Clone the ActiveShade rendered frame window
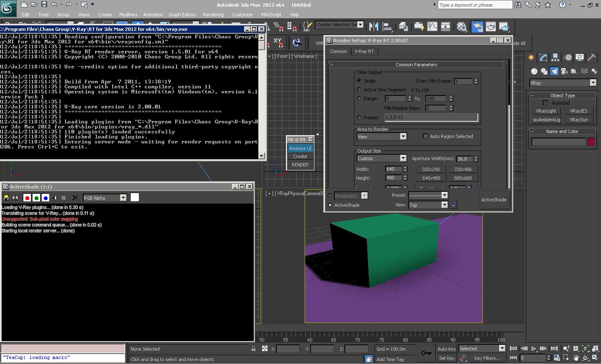The height and width of the screenshot is (364, 601). [15, 198]
